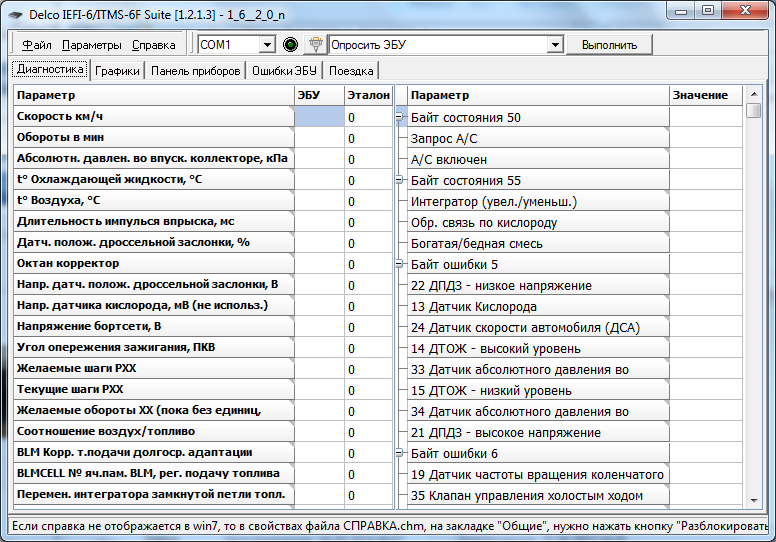Select 13 Датчик Кислорода item

coord(538,306)
